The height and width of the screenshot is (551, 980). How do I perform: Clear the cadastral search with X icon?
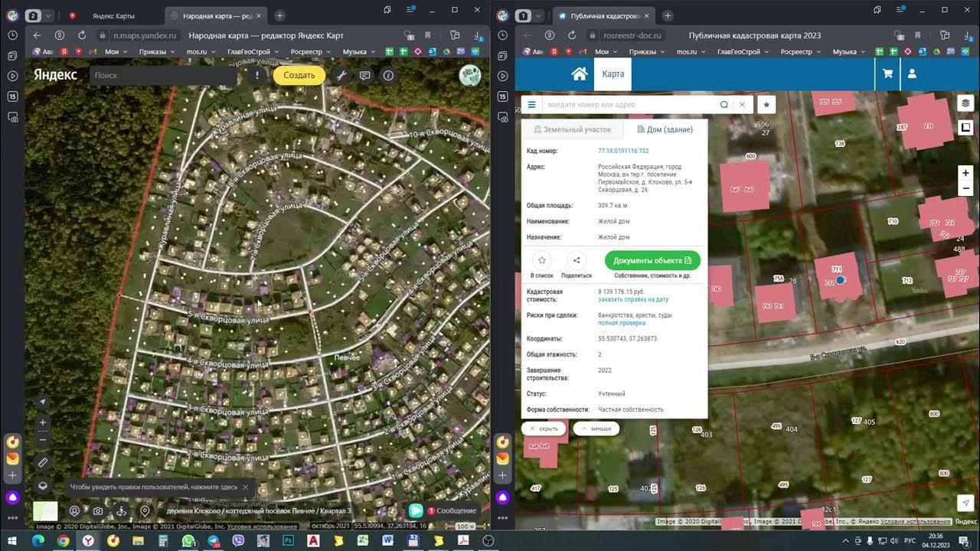pos(742,105)
